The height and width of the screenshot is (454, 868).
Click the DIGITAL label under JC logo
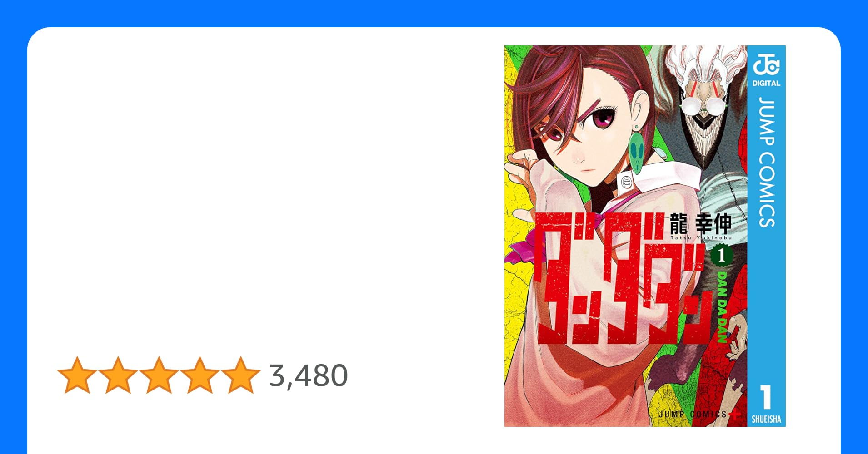tap(766, 83)
